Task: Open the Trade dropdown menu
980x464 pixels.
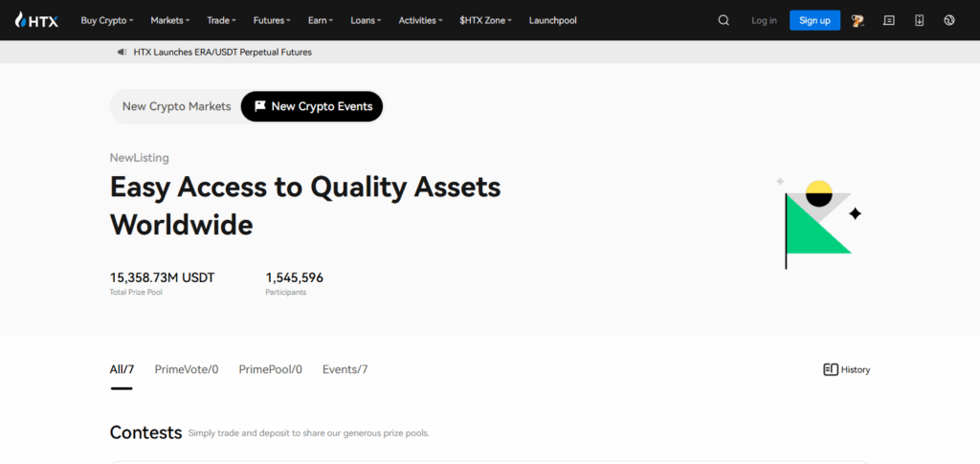Action: tap(221, 20)
